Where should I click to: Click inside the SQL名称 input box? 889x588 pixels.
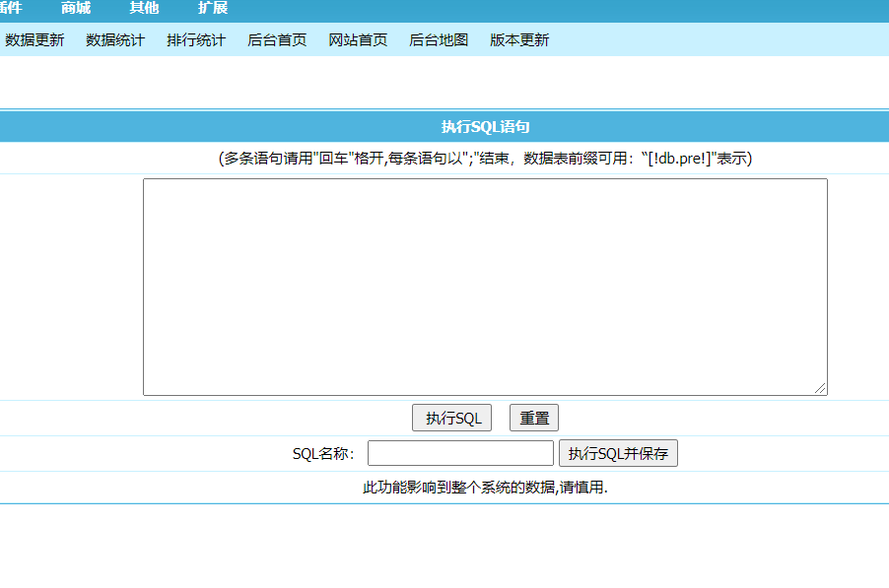tap(459, 452)
